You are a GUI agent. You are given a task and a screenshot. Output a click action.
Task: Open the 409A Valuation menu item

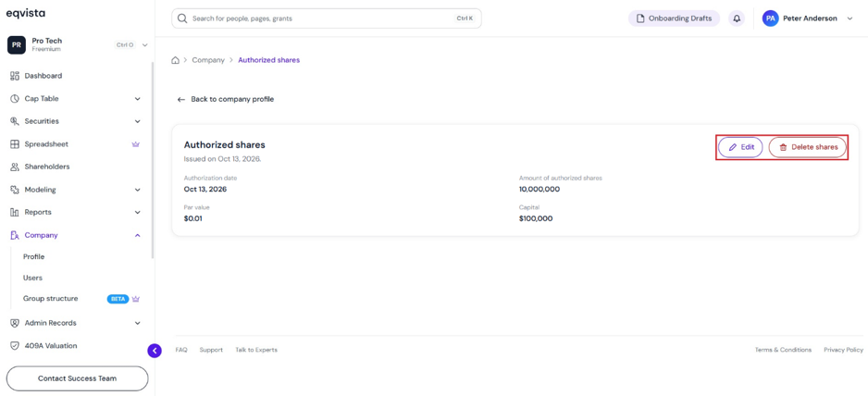51,346
